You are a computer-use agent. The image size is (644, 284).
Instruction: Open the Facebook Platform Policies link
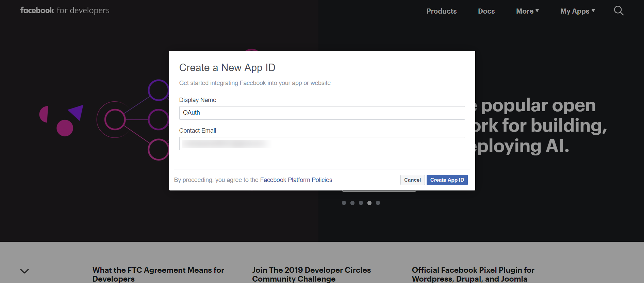(x=296, y=180)
